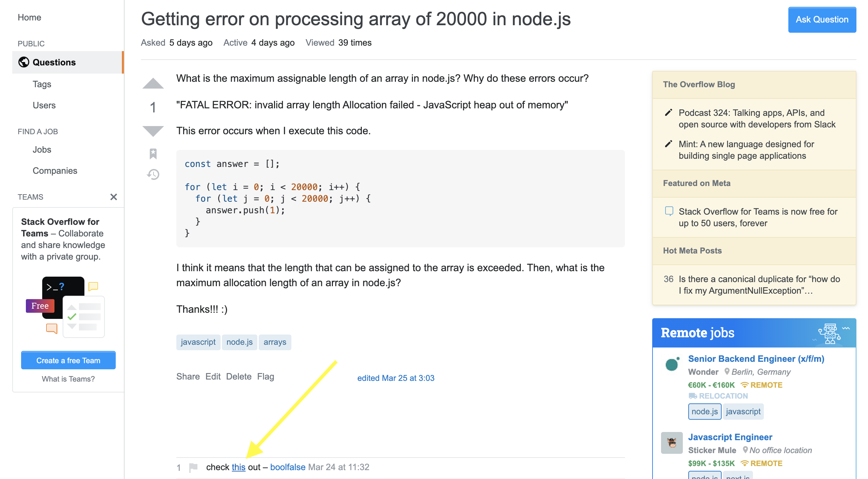Flag the comment by boolfalse

point(193,467)
